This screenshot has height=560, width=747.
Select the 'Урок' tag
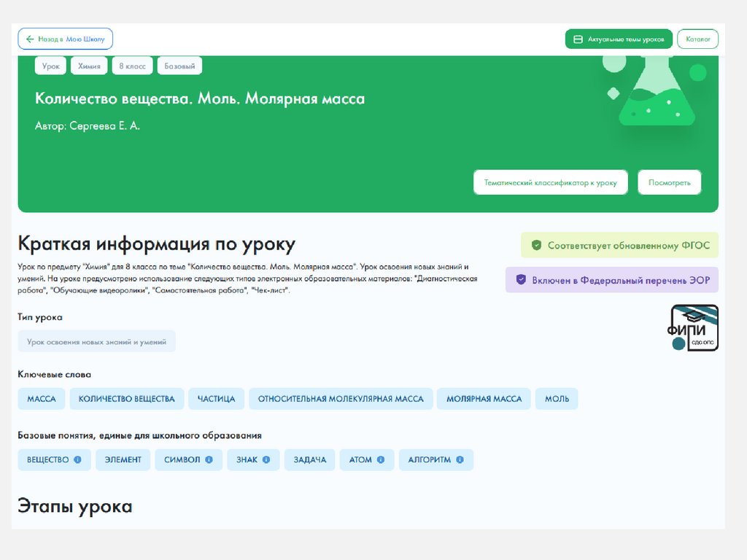(x=50, y=66)
